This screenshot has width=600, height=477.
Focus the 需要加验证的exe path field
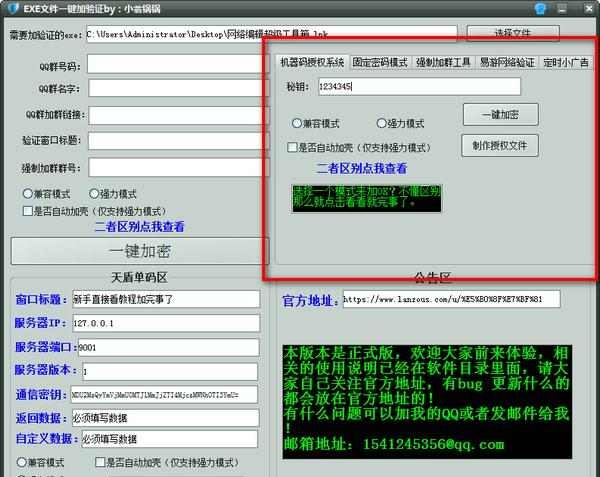click(x=272, y=34)
